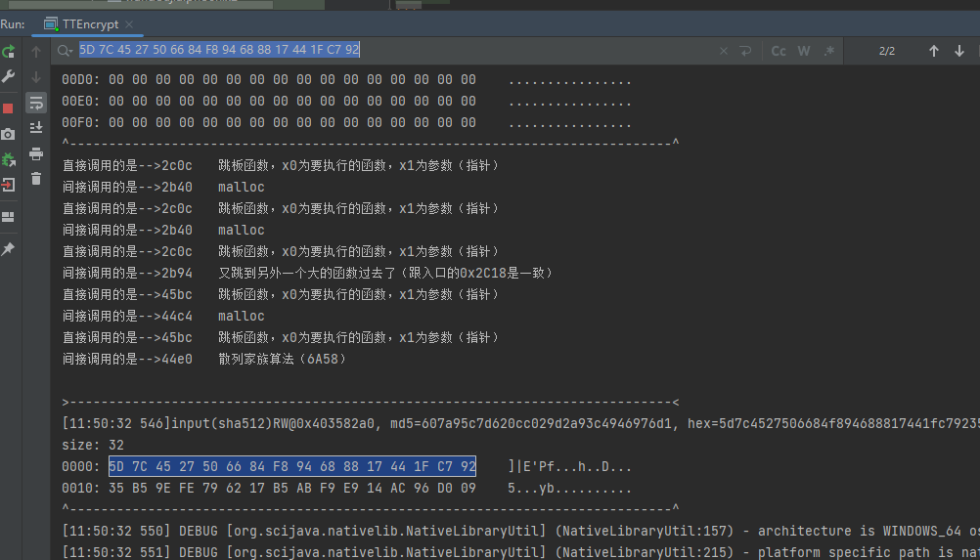
Task: Toggle regex search option
Action: pos(829,51)
